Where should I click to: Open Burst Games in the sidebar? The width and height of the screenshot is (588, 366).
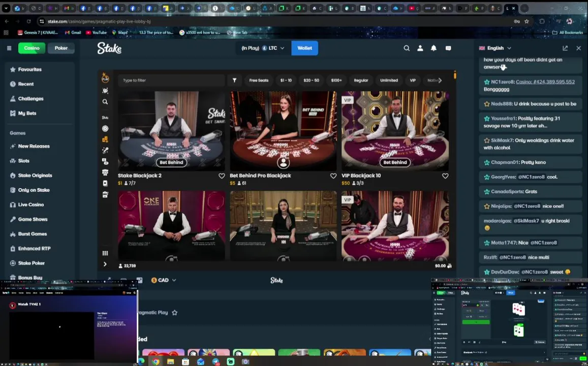click(x=40, y=234)
